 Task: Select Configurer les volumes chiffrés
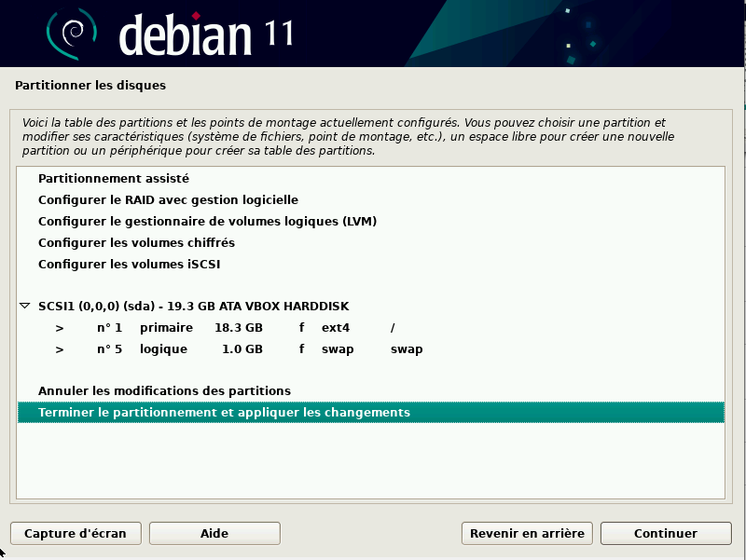click(x=371, y=242)
